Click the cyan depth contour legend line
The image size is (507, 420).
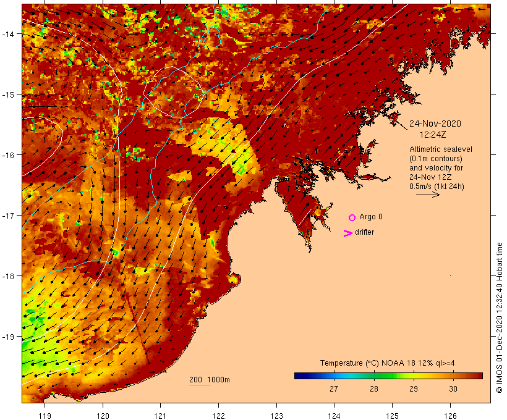[200, 385]
